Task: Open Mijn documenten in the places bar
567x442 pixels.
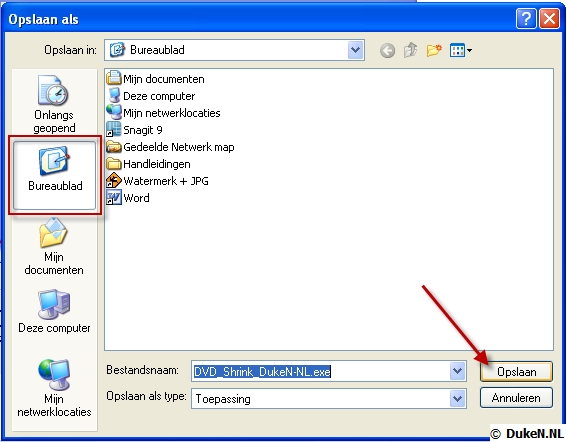Action: coord(54,247)
